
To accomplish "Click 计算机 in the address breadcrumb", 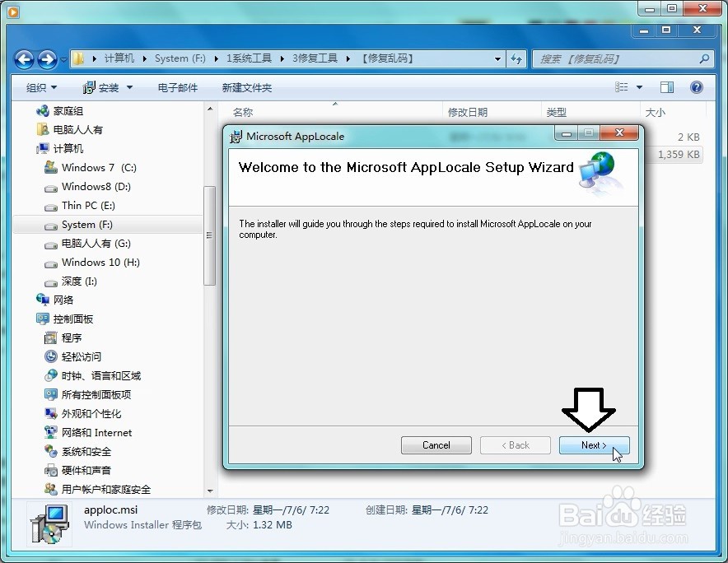I will tap(119, 58).
